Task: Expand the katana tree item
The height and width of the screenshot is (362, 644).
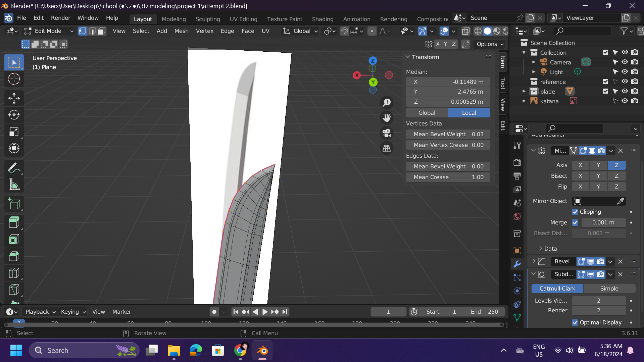Action: [524, 101]
